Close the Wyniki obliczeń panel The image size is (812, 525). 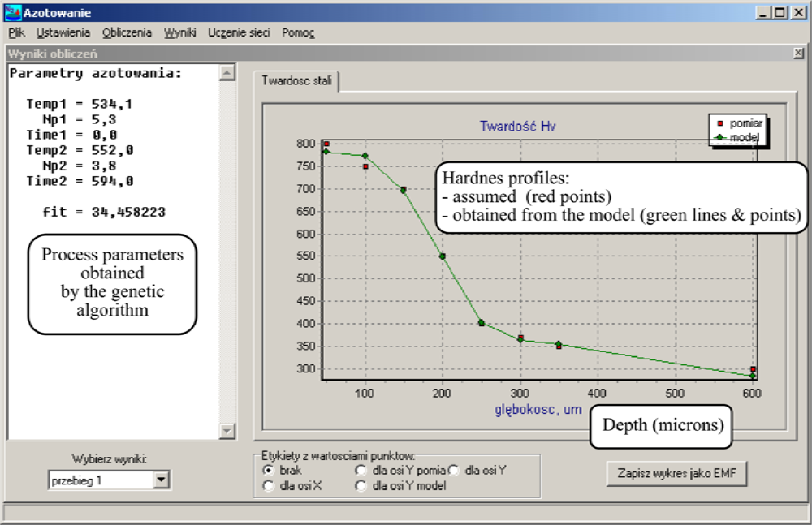tap(798, 54)
